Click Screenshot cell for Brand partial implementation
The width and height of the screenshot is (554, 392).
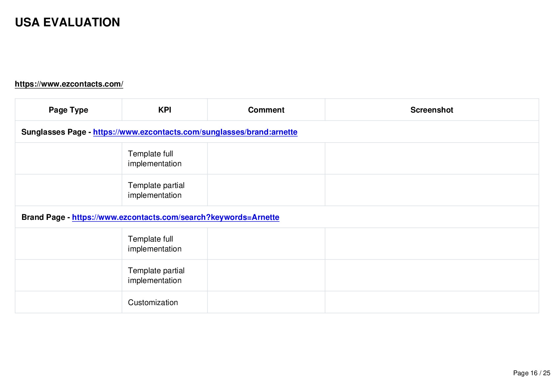tap(432, 275)
